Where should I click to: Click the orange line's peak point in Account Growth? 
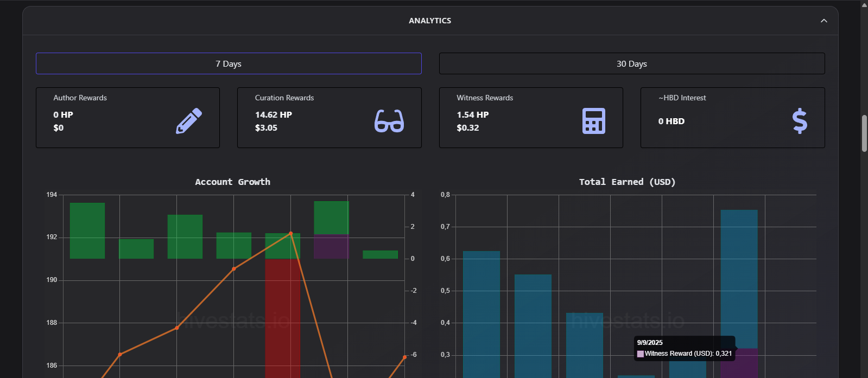[x=291, y=234]
